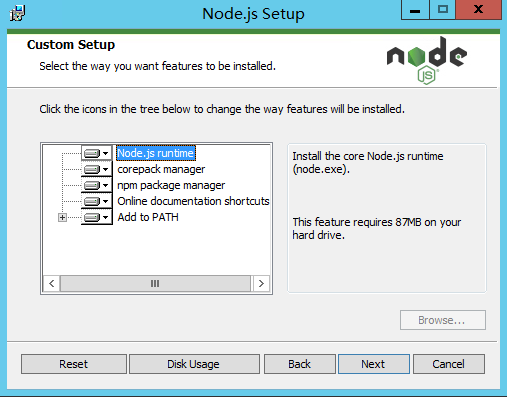Open the corepack manager install-option dropdown icon
Viewport: 507px width, 397px height.
point(97,169)
